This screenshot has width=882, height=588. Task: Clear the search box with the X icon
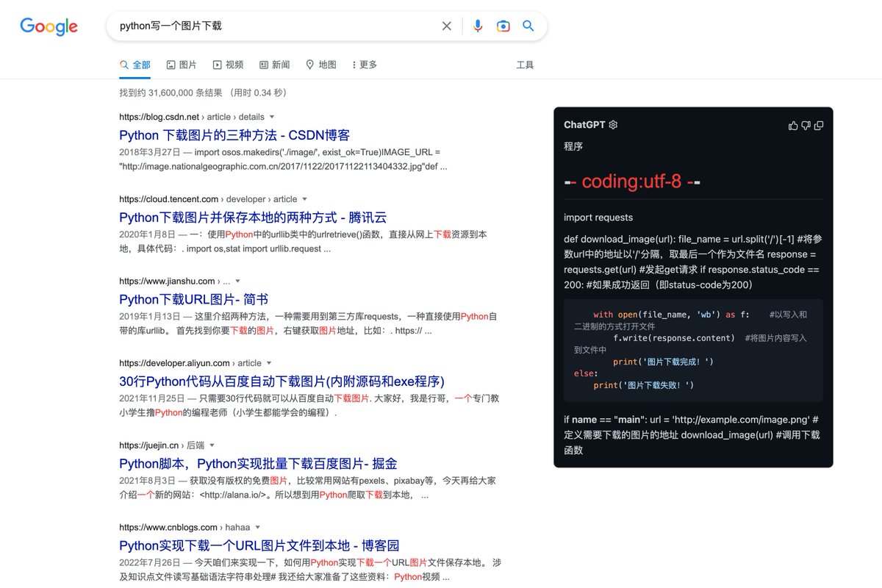[447, 26]
